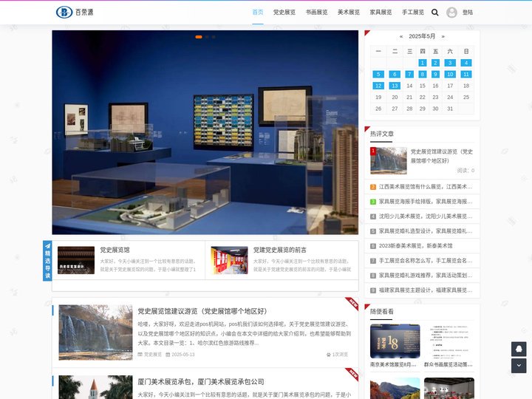Go to previous month in calendar

401,36
